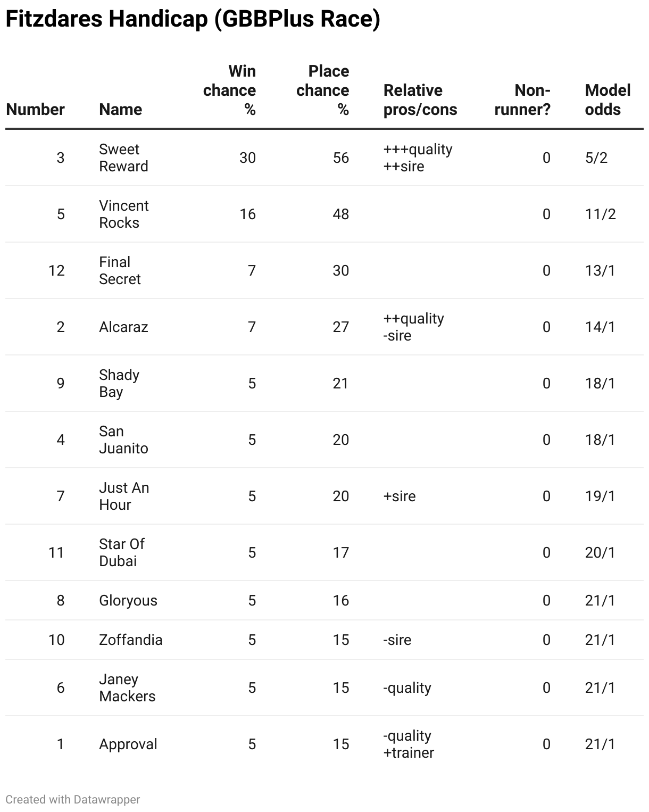The image size is (649, 812).
Task: Click the Final Secret name cell
Action: 120,270
